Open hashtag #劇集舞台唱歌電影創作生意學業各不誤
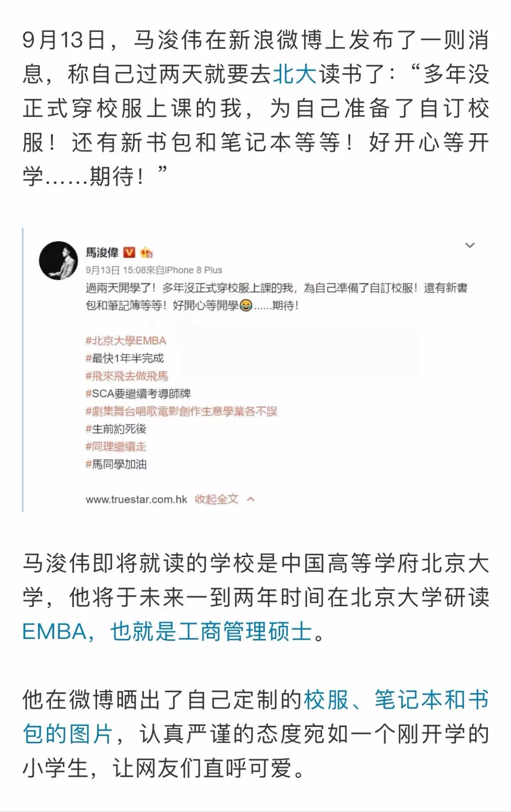511x812 pixels. click(181, 411)
